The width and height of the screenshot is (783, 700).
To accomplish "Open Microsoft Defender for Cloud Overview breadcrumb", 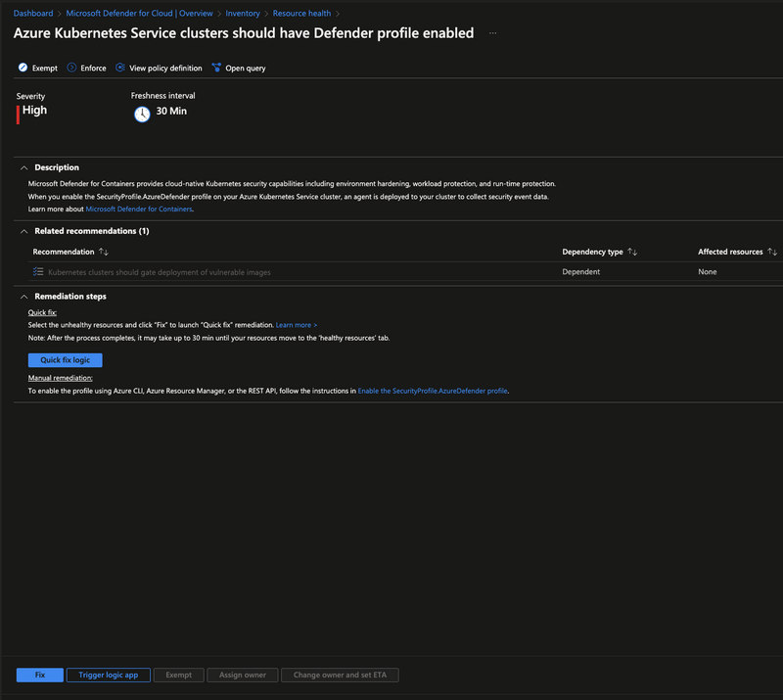I will coord(138,14).
